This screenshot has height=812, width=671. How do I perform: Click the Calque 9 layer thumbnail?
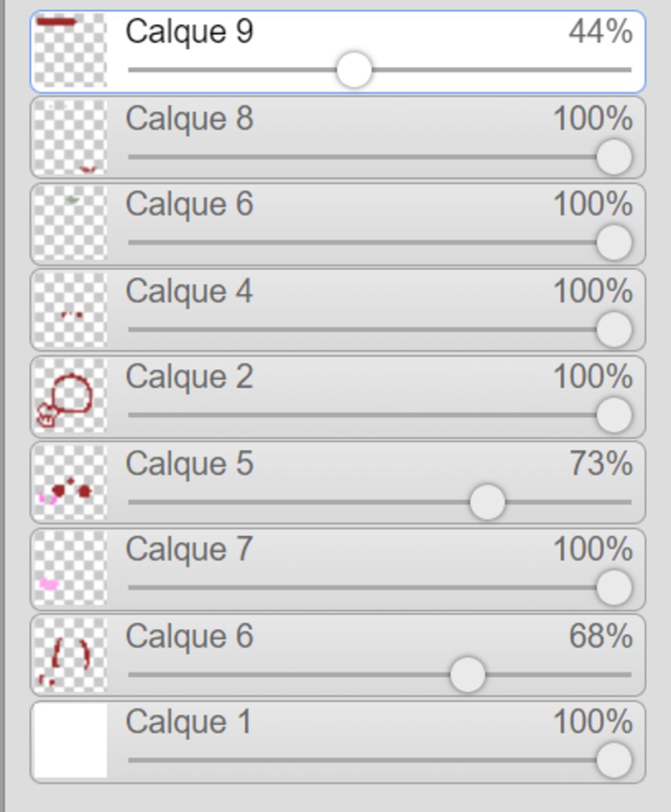(x=70, y=50)
